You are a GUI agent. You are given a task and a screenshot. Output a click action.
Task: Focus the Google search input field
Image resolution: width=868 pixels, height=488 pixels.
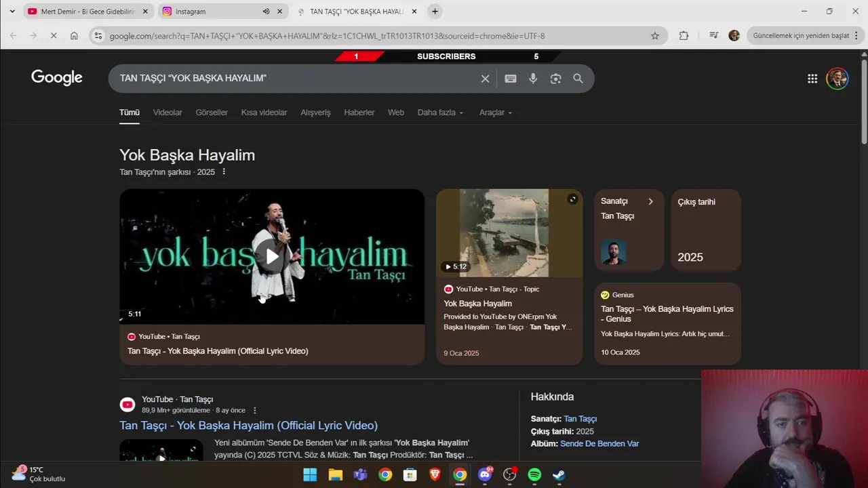296,79
